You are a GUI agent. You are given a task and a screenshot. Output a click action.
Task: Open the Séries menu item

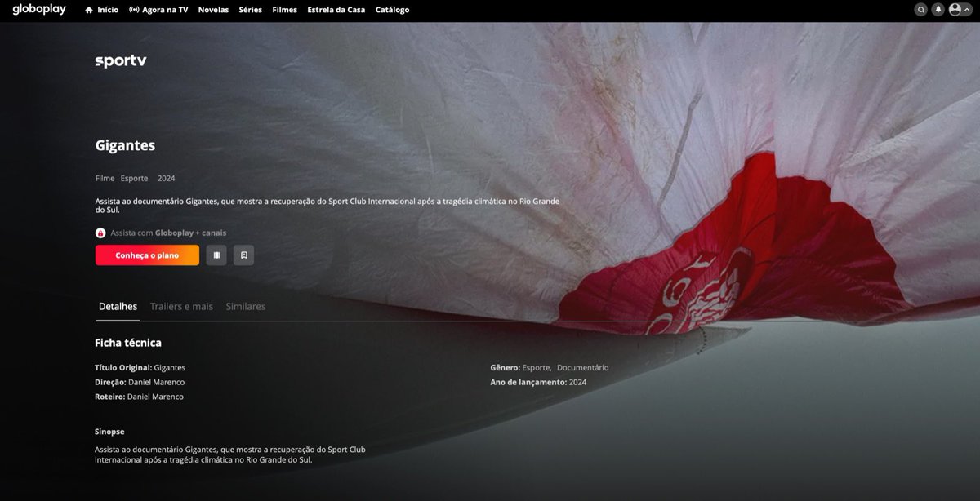click(251, 10)
